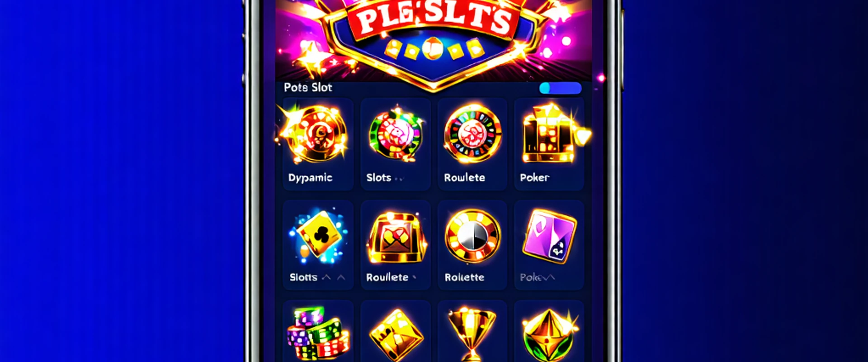The height and width of the screenshot is (362, 868).
Task: Click the Dypamic text label
Action: click(x=310, y=178)
